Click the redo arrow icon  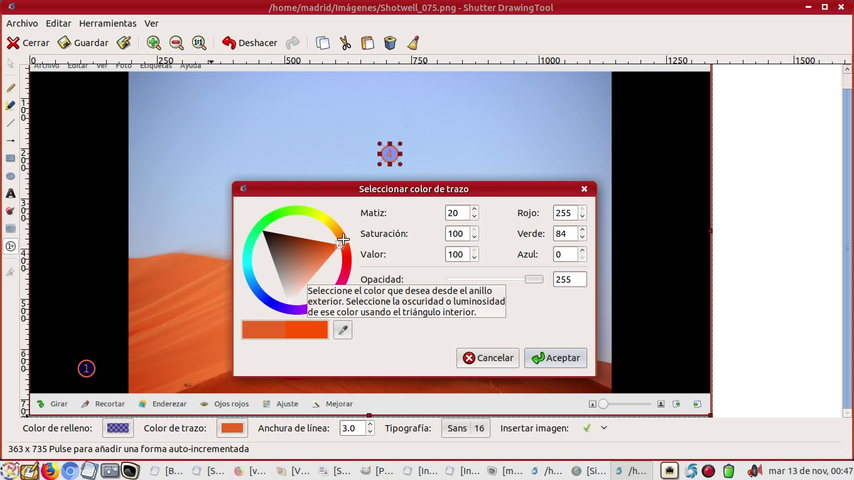293,43
